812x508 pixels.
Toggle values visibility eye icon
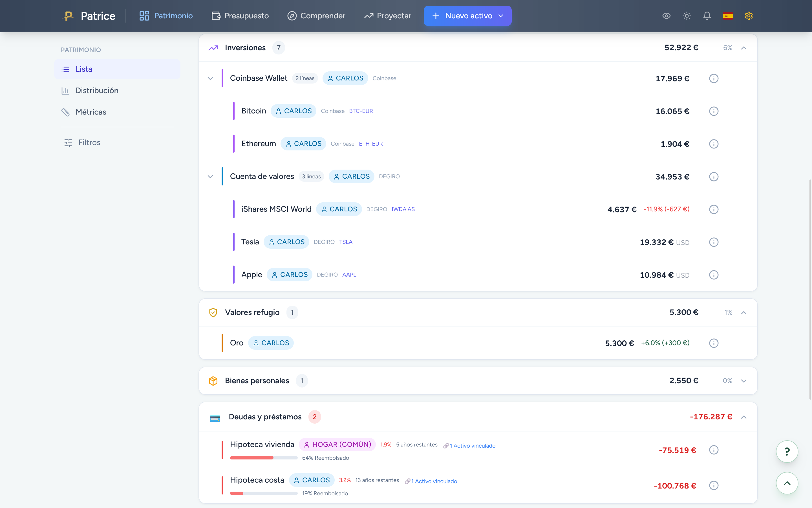tap(667, 16)
